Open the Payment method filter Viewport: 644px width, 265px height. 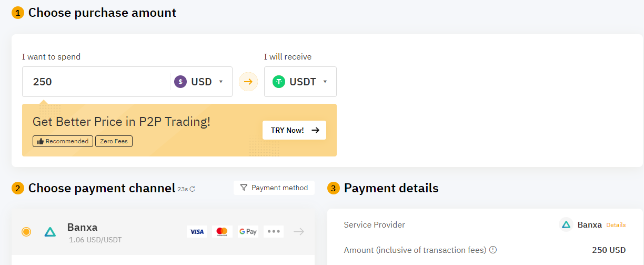click(x=274, y=188)
